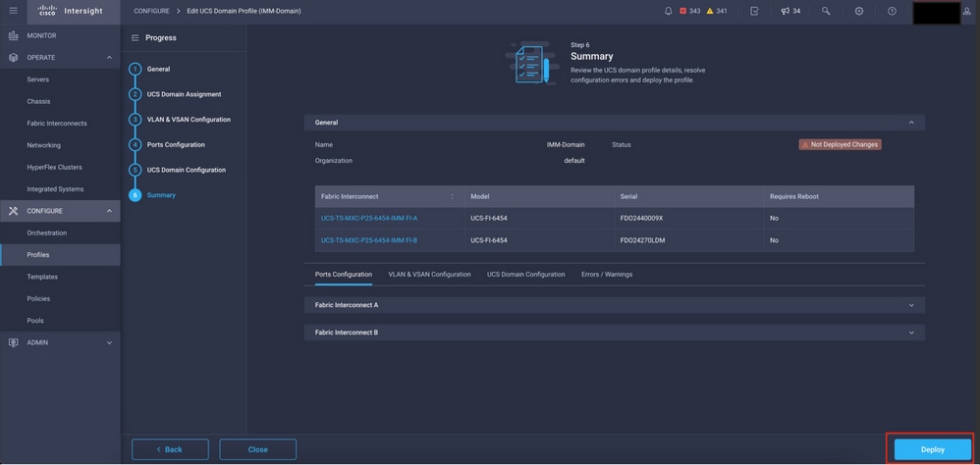The image size is (980, 465).
Task: Click the Not Deployed Changes status badge
Action: (x=840, y=144)
